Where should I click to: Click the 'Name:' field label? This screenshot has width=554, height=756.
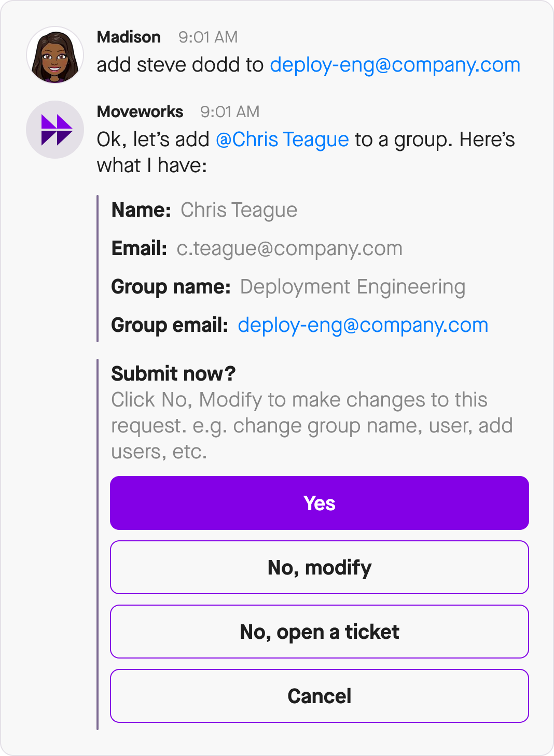tap(141, 210)
